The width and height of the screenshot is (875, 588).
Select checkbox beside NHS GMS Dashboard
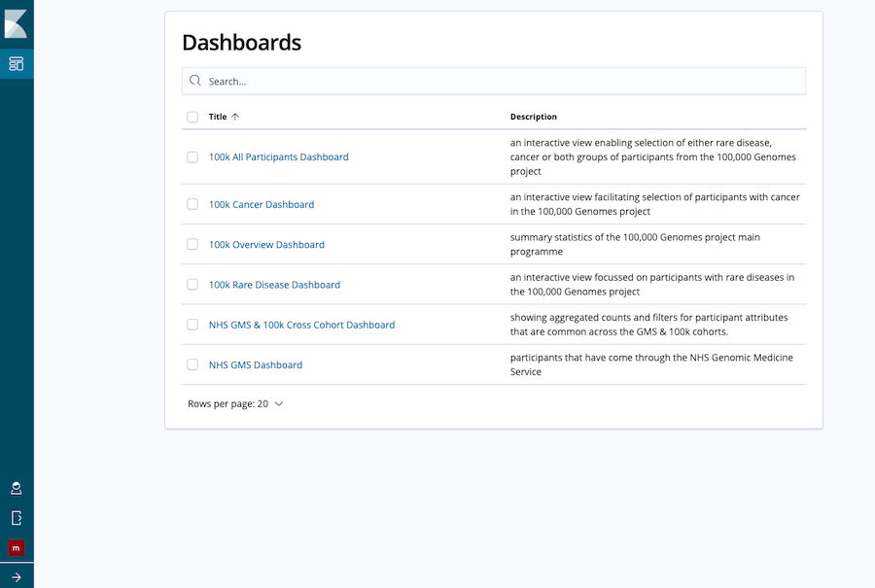pos(192,364)
